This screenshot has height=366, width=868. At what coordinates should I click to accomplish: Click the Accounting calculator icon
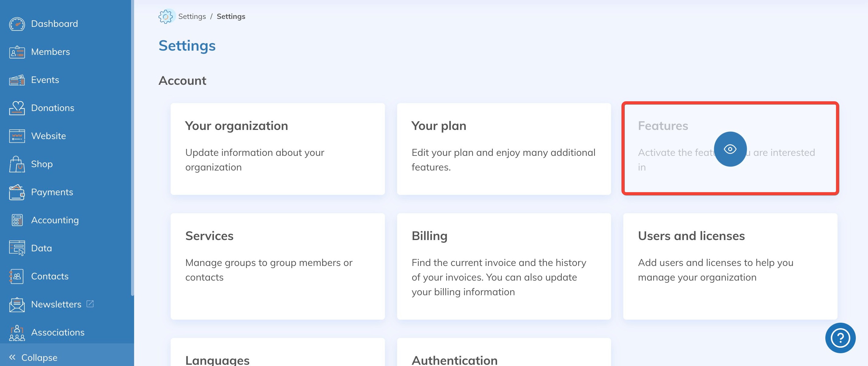click(17, 220)
